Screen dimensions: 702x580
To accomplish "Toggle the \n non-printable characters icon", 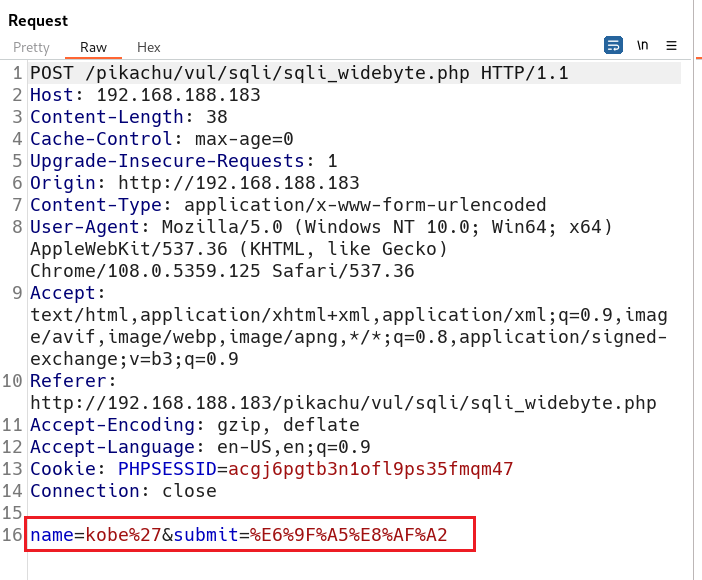I will pos(642,45).
